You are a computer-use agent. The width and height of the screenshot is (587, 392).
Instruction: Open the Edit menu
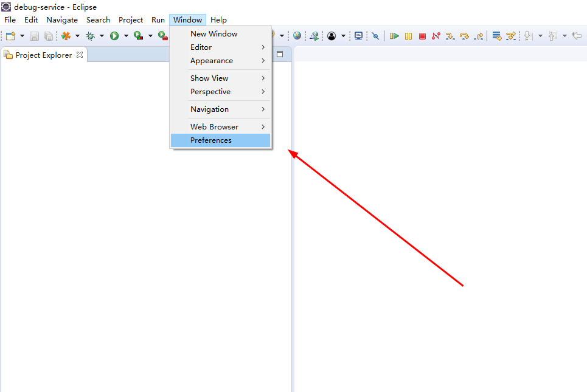click(x=31, y=20)
